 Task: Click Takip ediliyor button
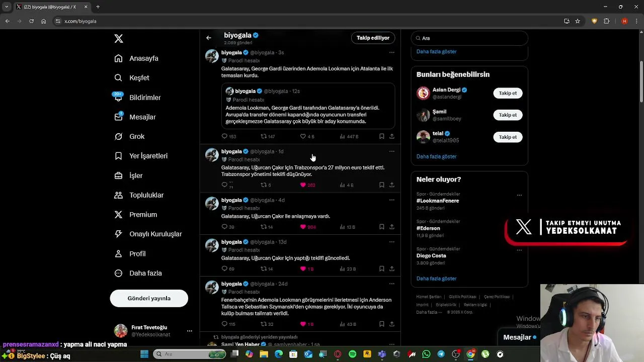373,38
